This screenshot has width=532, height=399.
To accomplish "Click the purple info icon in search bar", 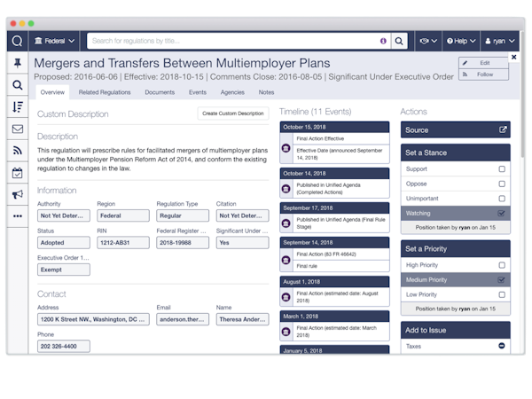I will (x=383, y=41).
